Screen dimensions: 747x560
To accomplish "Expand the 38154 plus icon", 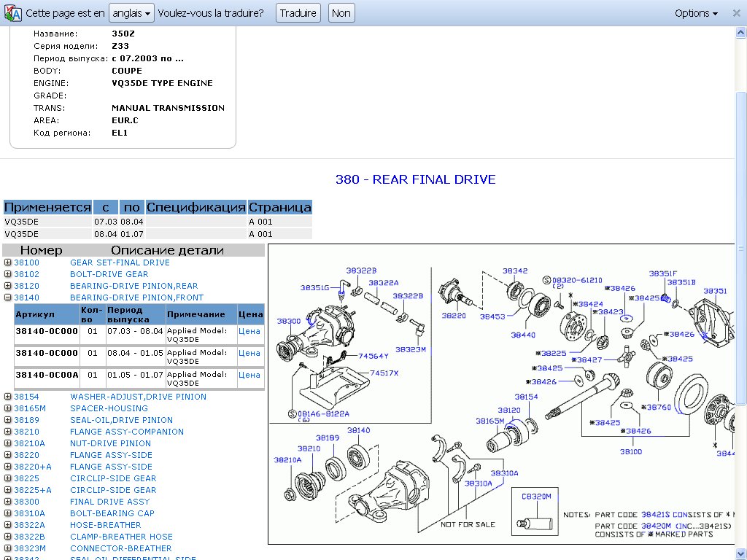I will [x=8, y=397].
